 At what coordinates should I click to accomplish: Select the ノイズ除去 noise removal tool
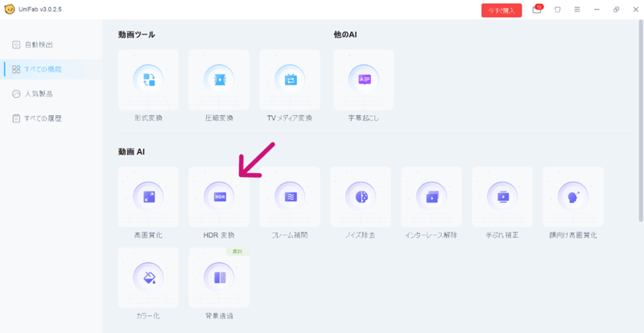click(x=361, y=196)
